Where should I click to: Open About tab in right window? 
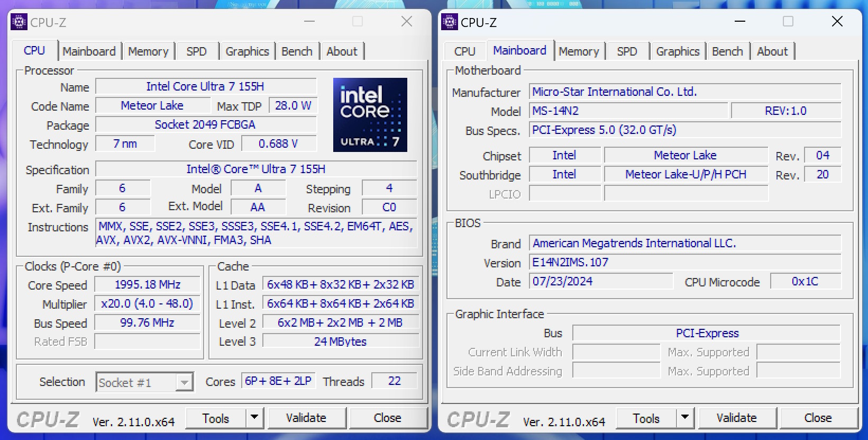772,51
